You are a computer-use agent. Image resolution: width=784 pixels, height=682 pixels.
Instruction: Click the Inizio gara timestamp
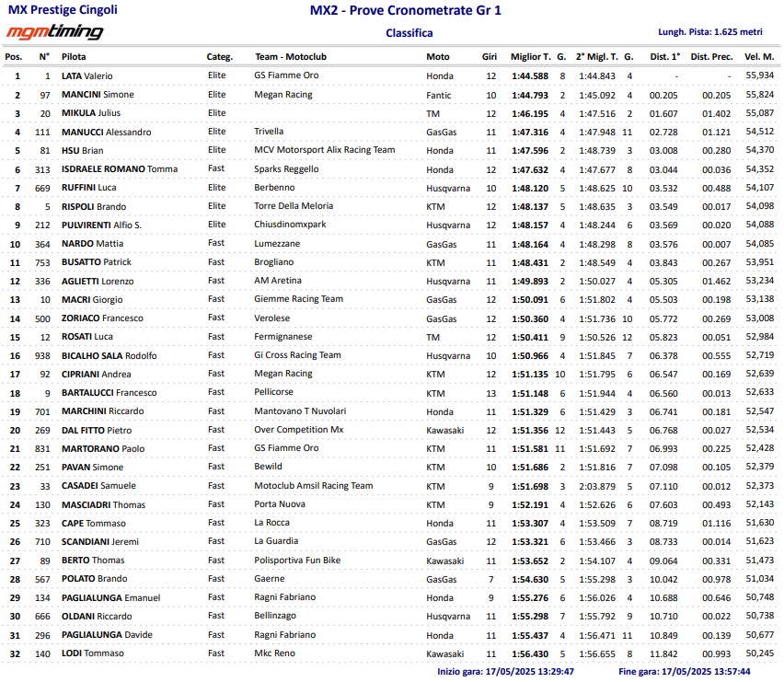tap(505, 672)
